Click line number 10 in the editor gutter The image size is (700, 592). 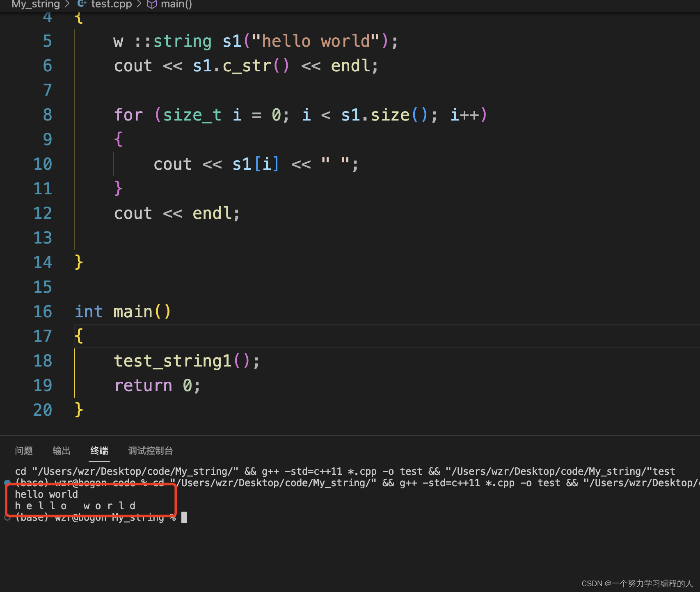(x=43, y=164)
